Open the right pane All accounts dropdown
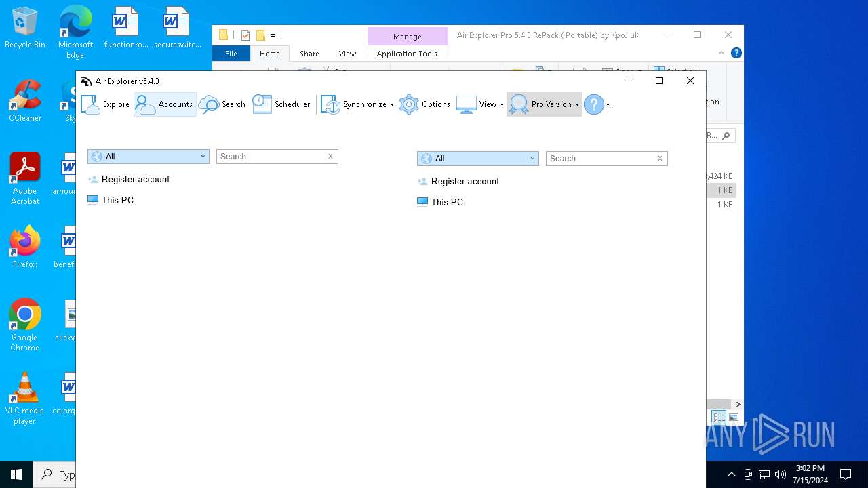868x488 pixels. (478, 159)
